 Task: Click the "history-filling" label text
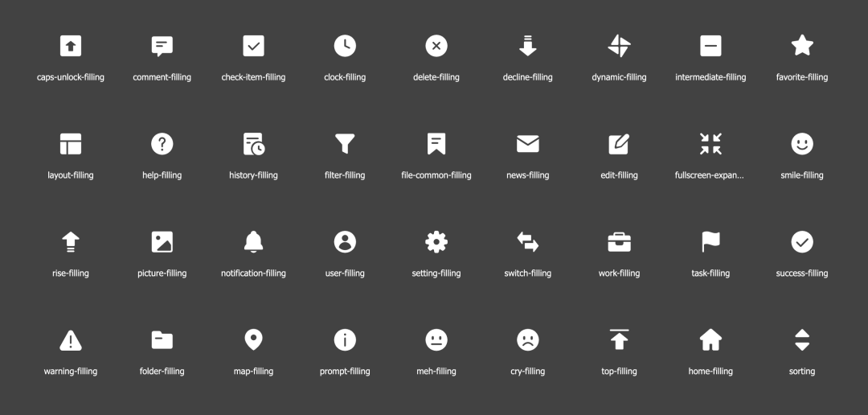pos(253,175)
